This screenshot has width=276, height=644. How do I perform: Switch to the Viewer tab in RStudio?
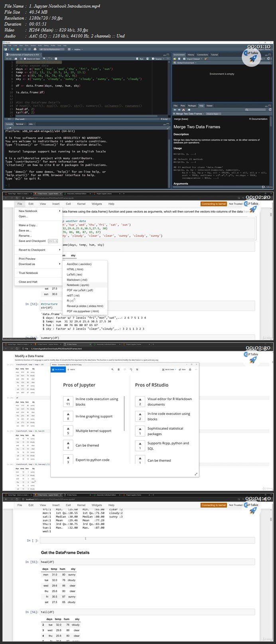[209, 106]
